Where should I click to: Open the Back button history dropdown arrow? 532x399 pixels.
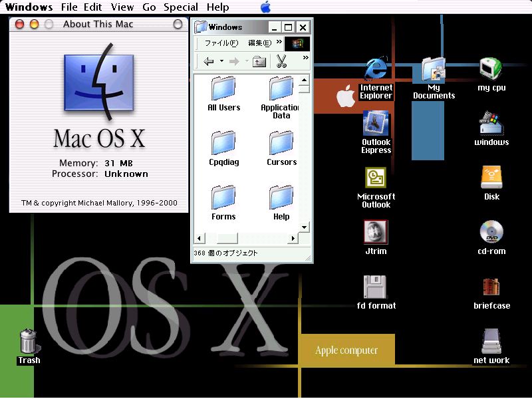(x=221, y=61)
